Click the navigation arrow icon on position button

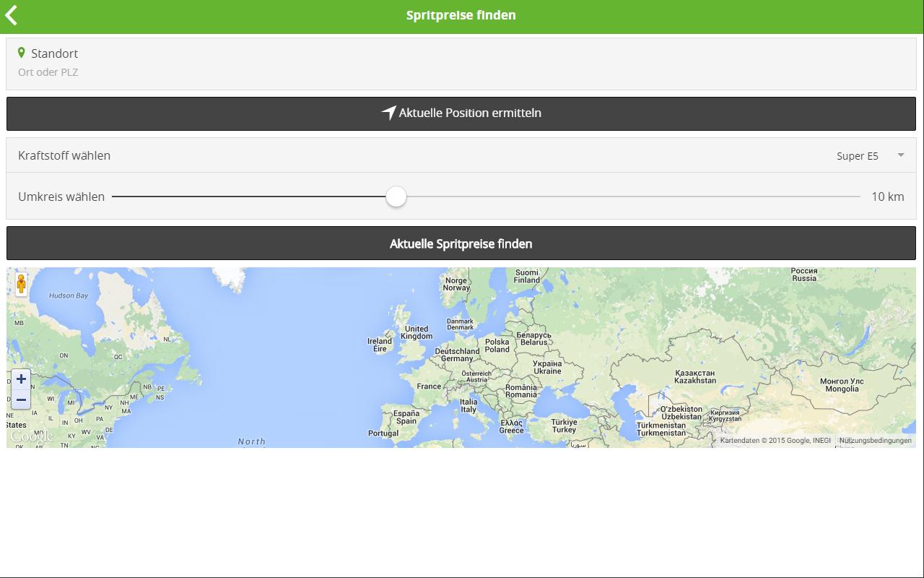(389, 113)
